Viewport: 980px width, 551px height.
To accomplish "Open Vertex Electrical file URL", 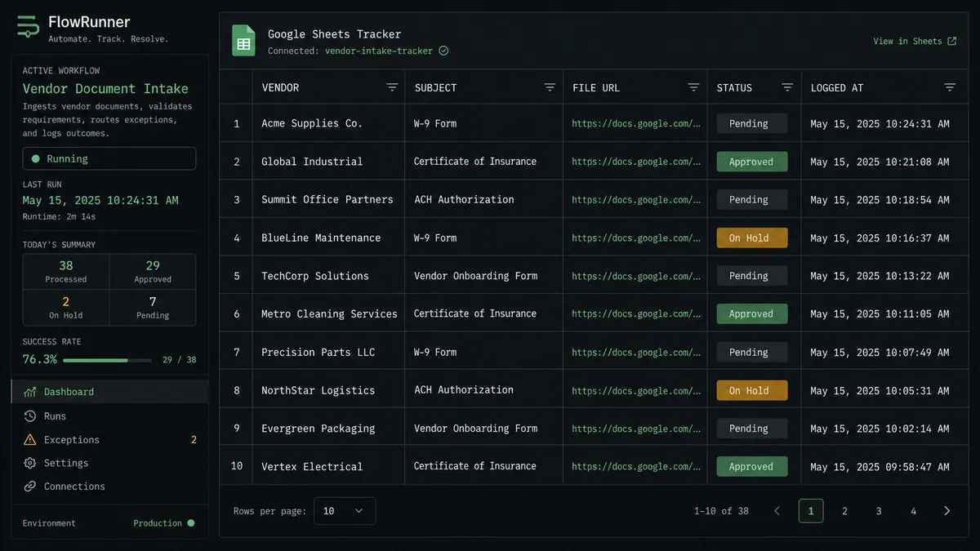I will [x=636, y=466].
